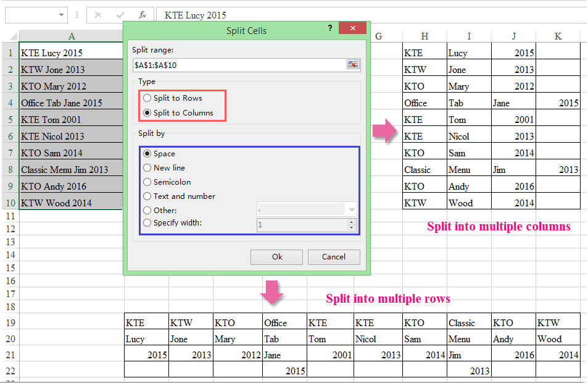Select the column I header
588x383 pixels.
tap(469, 36)
